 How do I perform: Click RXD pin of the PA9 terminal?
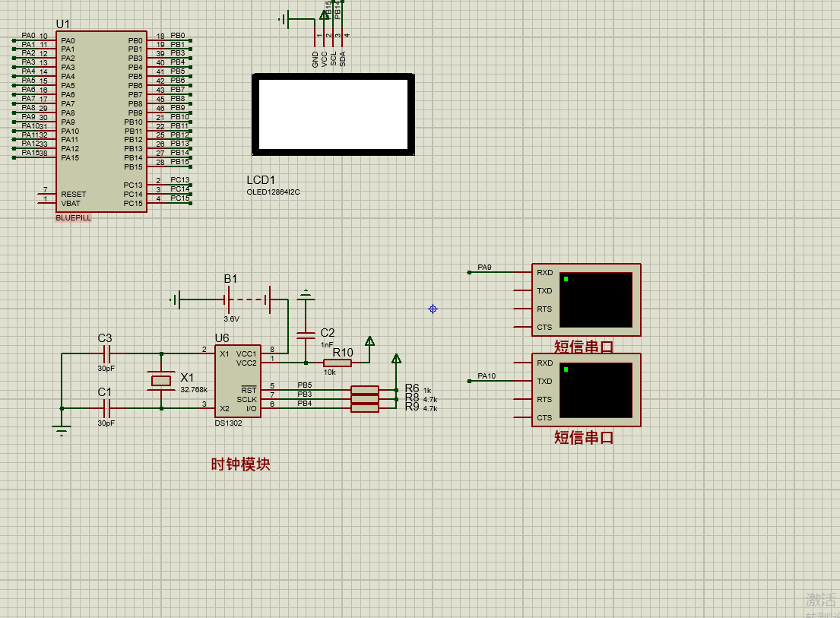545,273
